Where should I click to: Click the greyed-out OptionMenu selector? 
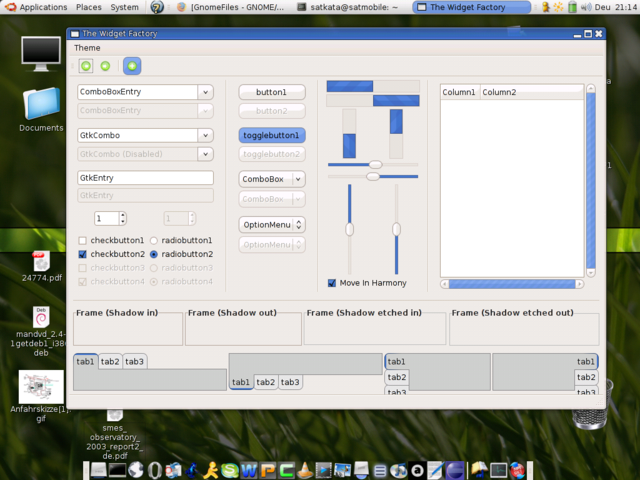click(272, 244)
